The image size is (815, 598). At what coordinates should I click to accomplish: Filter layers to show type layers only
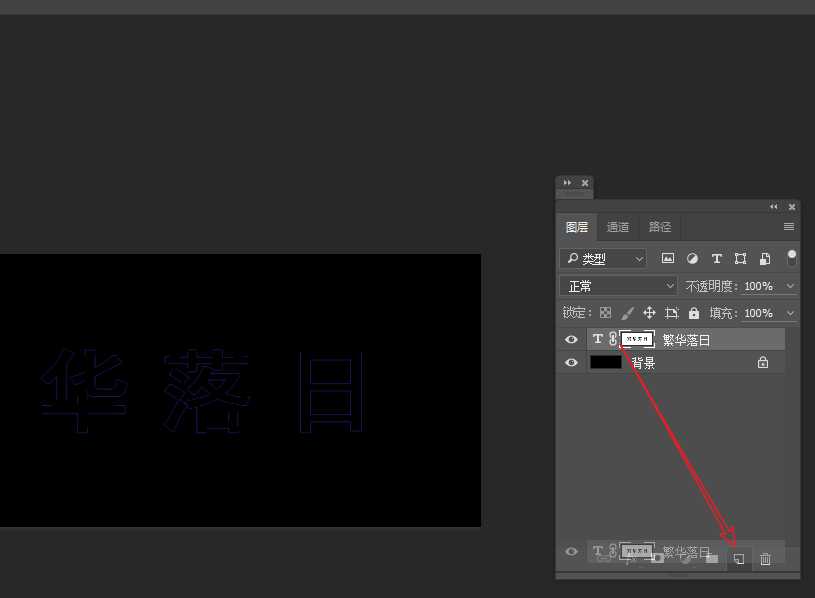(716, 258)
